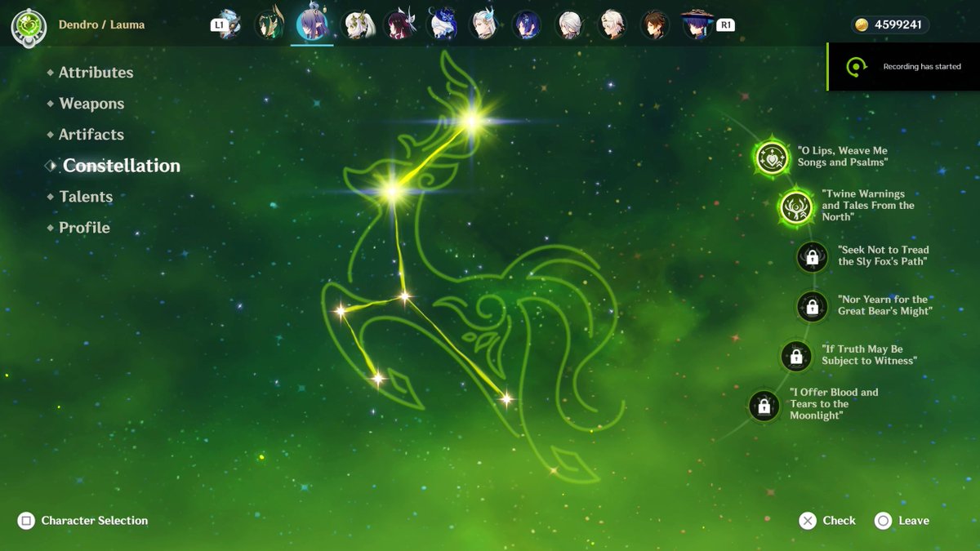980x551 pixels.
Task: Select the Constellation menu entry
Action: coord(122,166)
